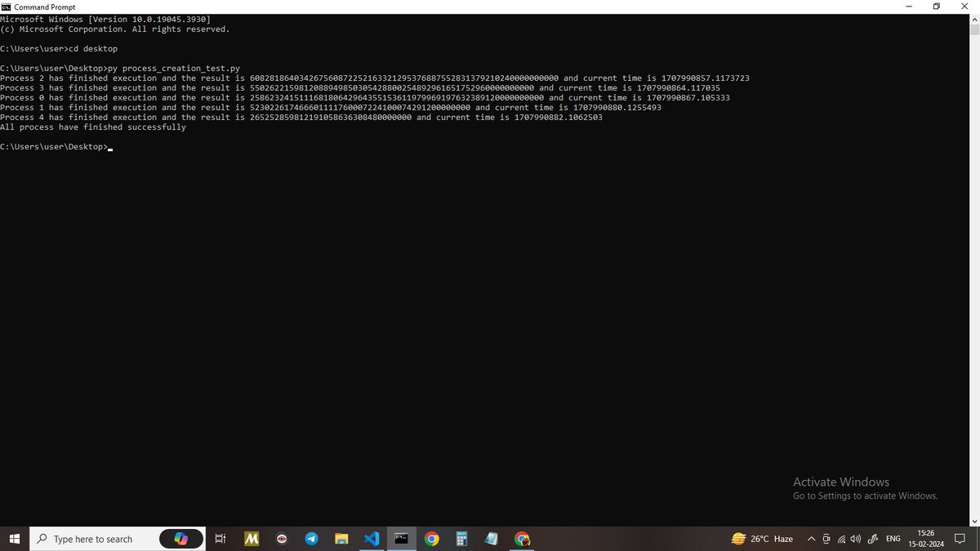Viewport: 980px width, 551px height.
Task: Click the Command Prompt taskbar icon
Action: [402, 539]
